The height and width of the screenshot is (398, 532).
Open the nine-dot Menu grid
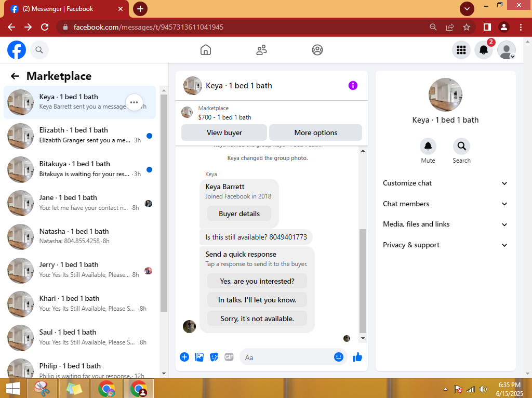(x=461, y=50)
